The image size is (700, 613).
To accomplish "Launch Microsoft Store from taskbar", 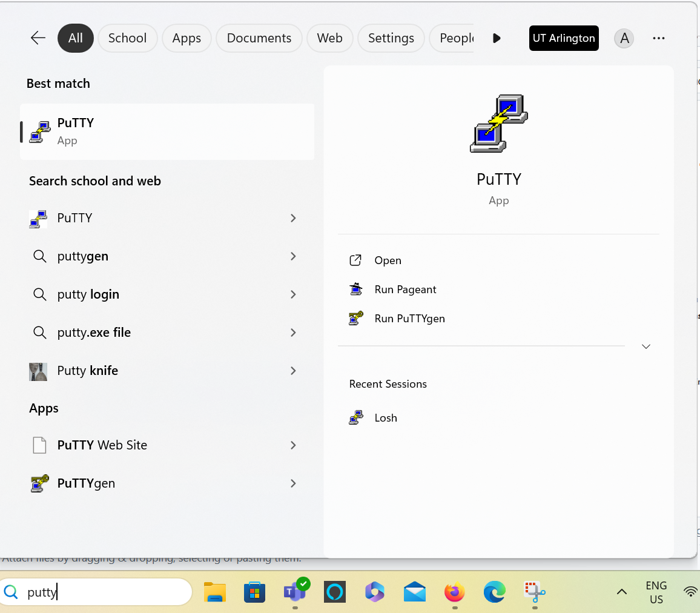I will 255,592.
